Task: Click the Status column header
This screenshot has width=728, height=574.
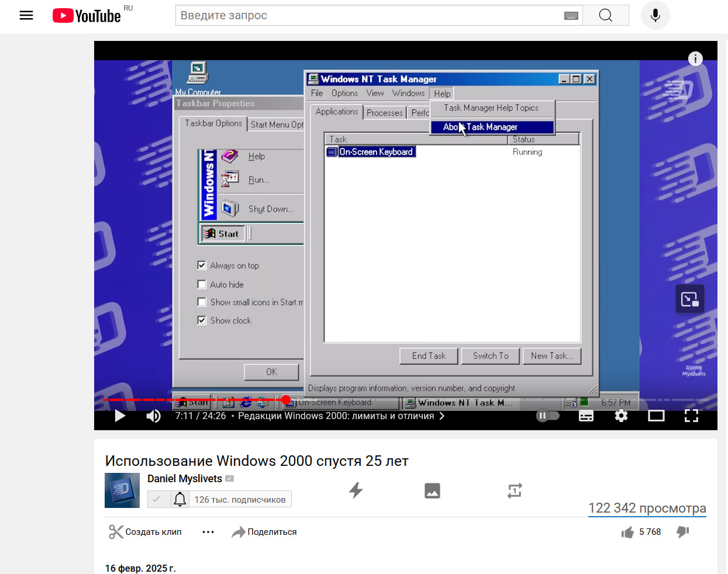Action: point(543,139)
